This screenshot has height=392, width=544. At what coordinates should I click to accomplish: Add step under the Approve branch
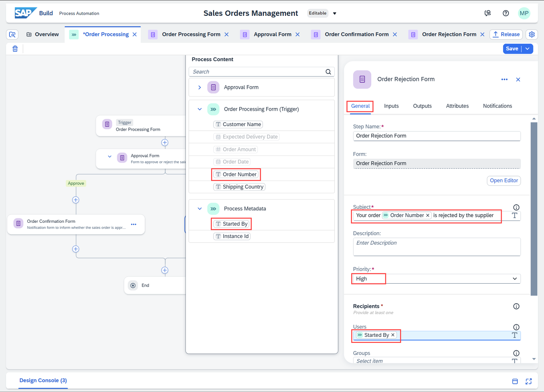coord(76,200)
